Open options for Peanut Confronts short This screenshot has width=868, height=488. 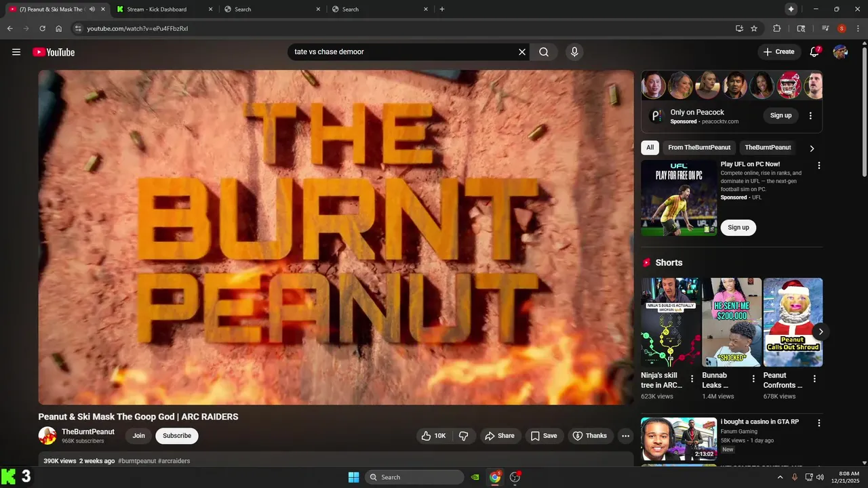point(814,379)
